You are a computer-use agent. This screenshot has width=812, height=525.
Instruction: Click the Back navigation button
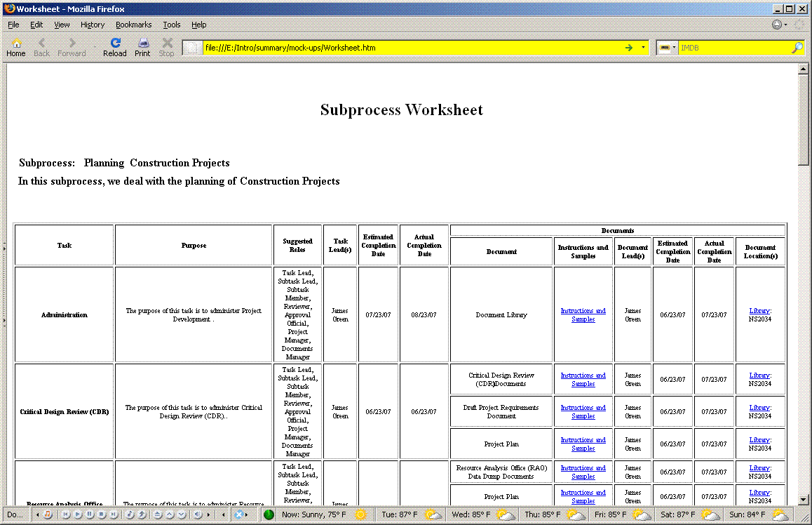41,47
